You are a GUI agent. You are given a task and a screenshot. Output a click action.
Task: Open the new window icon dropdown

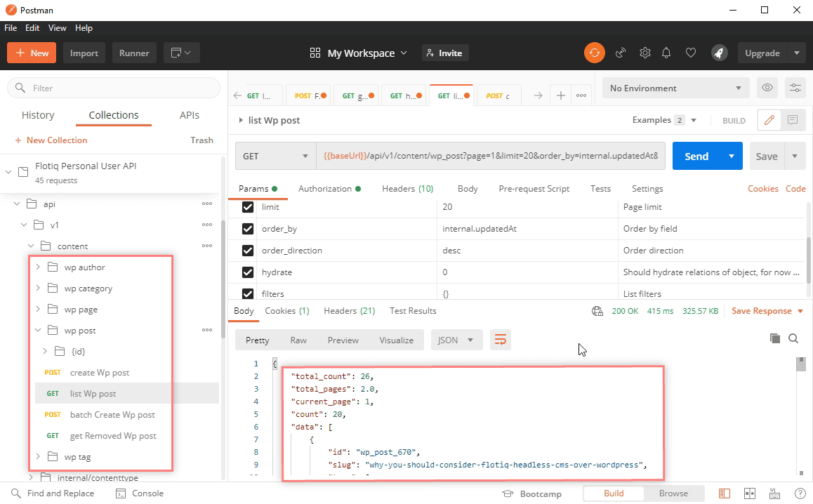pos(181,53)
